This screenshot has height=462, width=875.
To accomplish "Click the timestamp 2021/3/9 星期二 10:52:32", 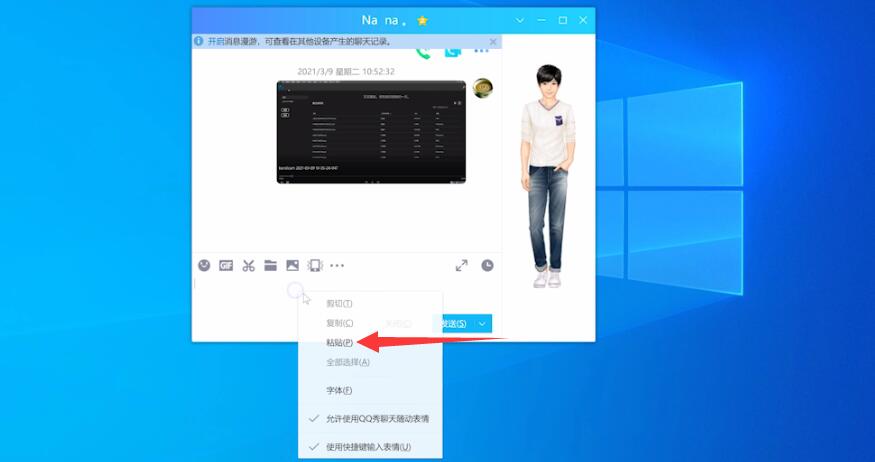I will coord(346,71).
